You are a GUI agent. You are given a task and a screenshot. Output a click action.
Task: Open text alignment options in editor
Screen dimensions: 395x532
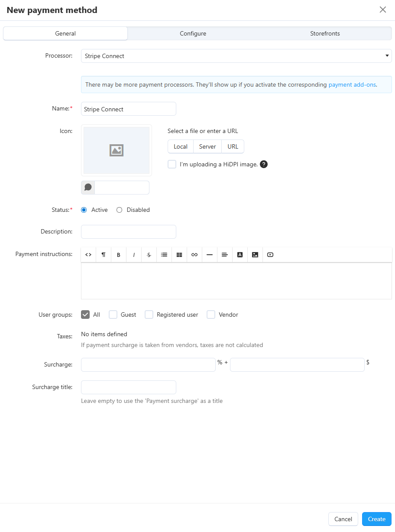tap(225, 255)
